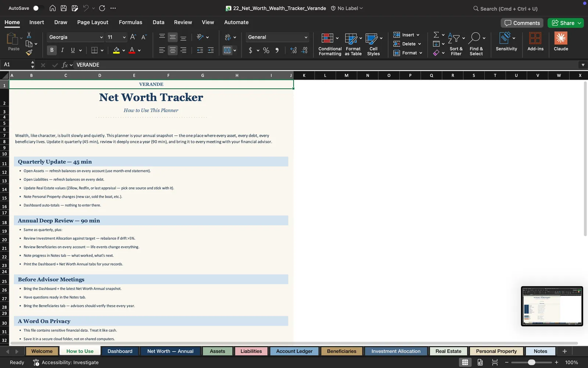Click zoom in plus button
The height and width of the screenshot is (368, 588).
(556, 362)
